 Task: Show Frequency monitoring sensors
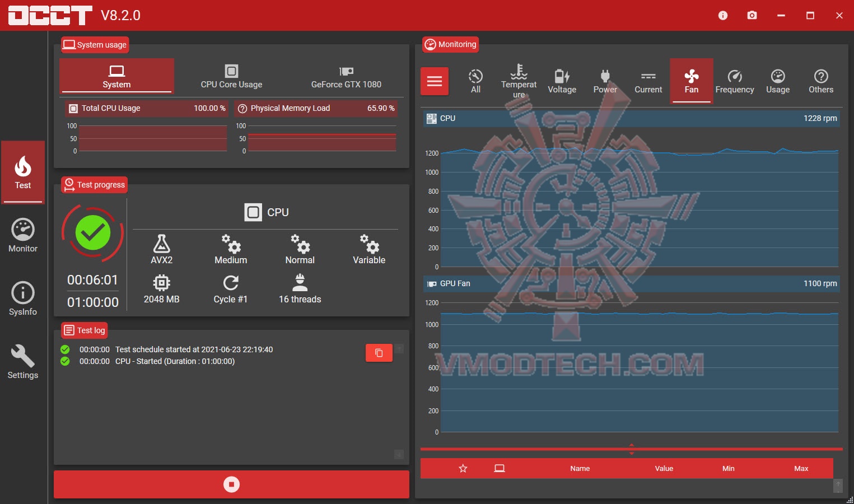[735, 81]
